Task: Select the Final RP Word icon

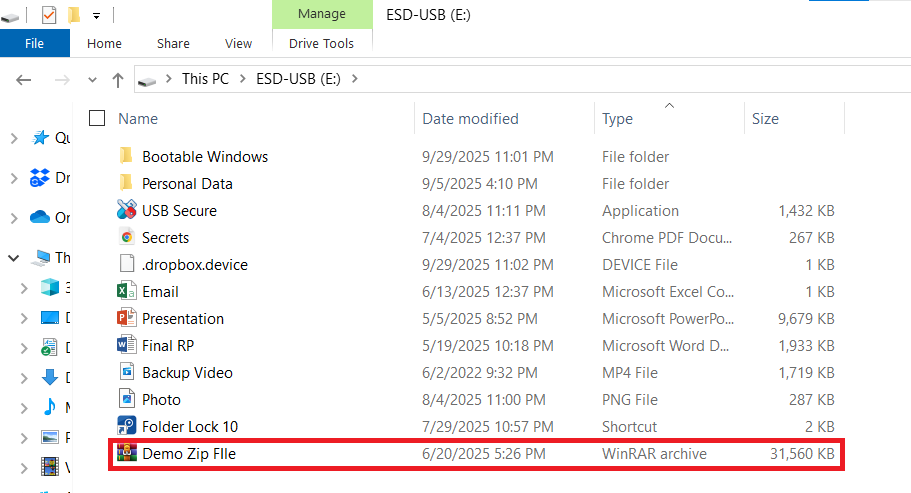Action: tap(127, 344)
